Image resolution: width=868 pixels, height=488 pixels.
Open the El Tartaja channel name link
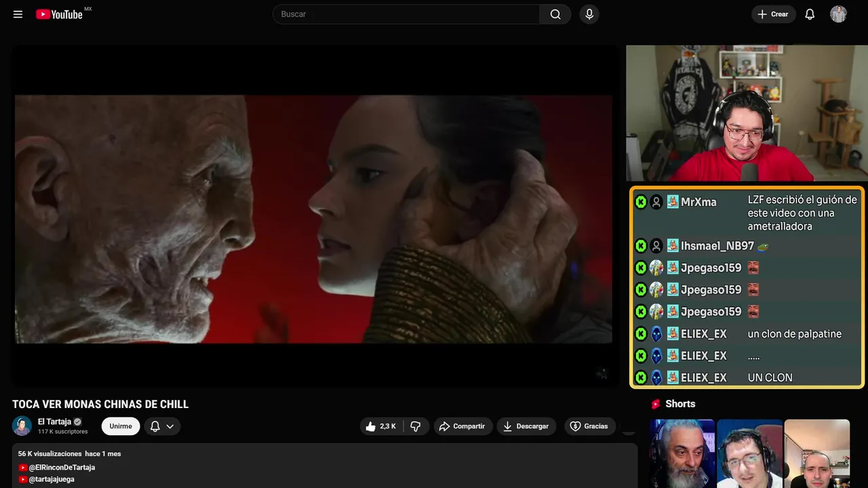(x=54, y=422)
